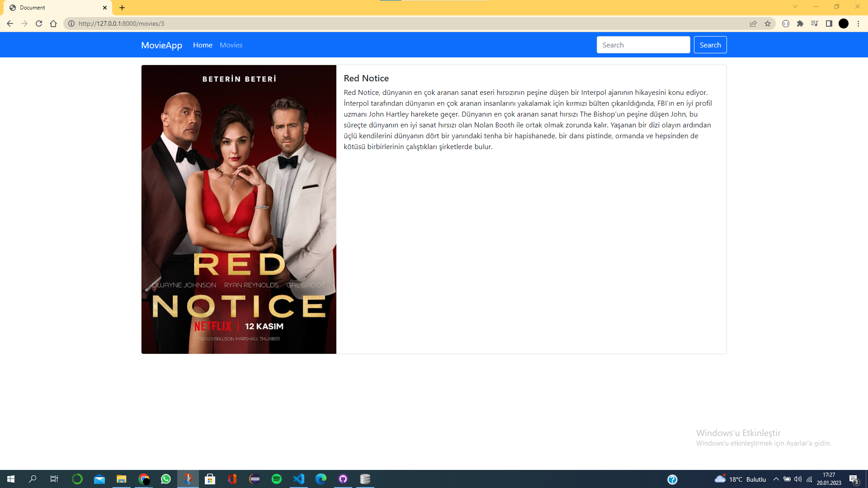
Task: Open the tab search dropdown arrow
Action: coord(795,6)
